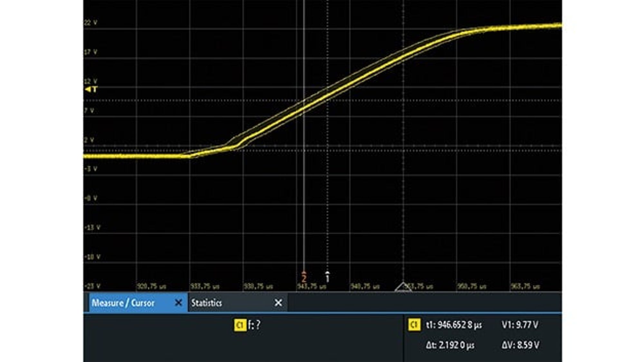Image resolution: width=644 pixels, height=362 pixels.
Task: Select the trigger level marker T
Action: pyautogui.click(x=91, y=89)
